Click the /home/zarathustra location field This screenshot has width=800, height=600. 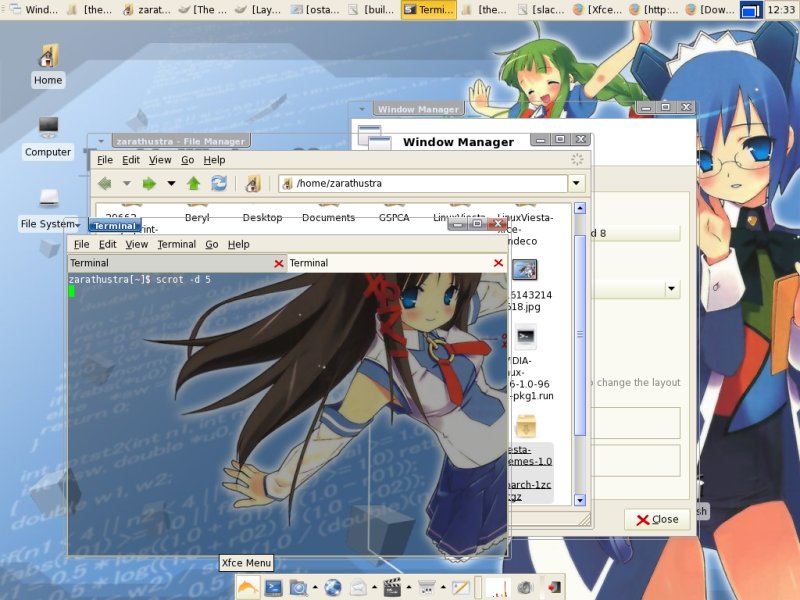click(x=423, y=184)
